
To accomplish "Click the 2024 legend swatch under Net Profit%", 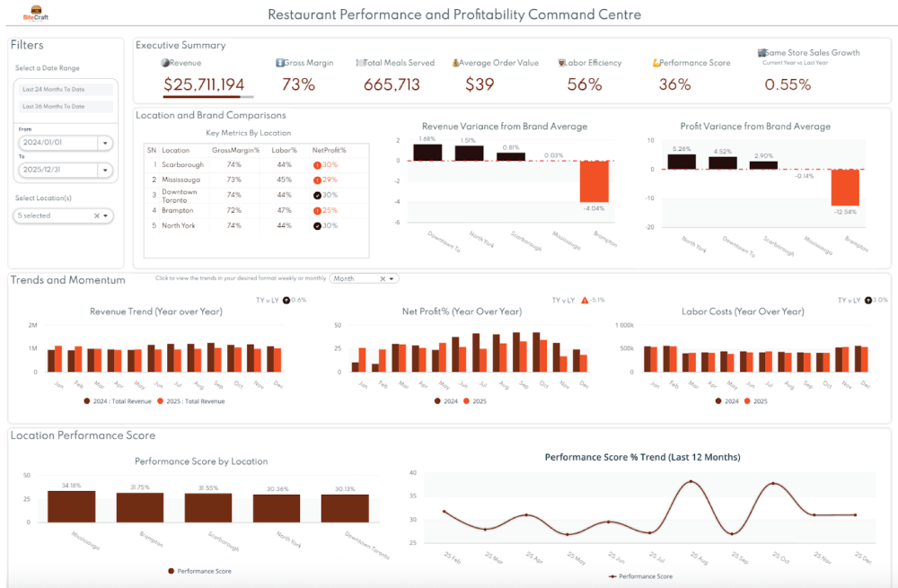I will click(437, 401).
